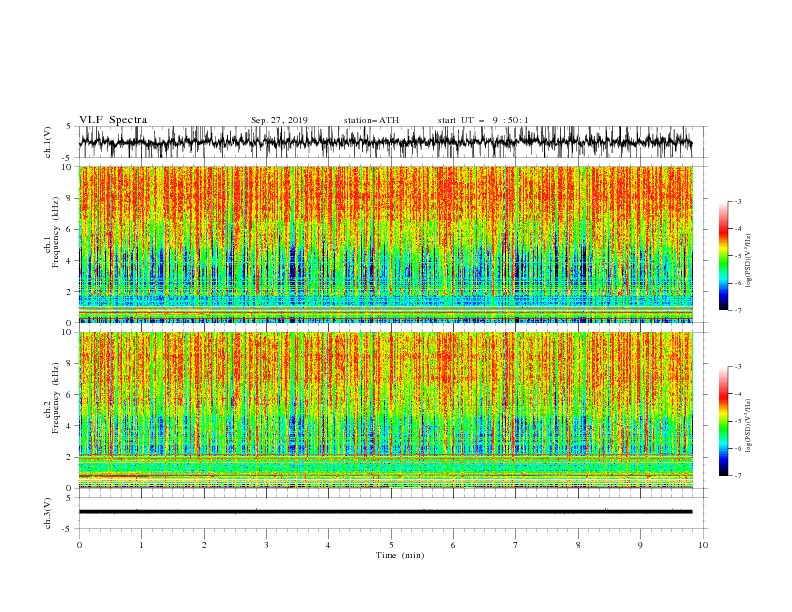792x612 pixels.
Task: Click the 'ch.1(V)' waveform axis label
Action: (48, 142)
